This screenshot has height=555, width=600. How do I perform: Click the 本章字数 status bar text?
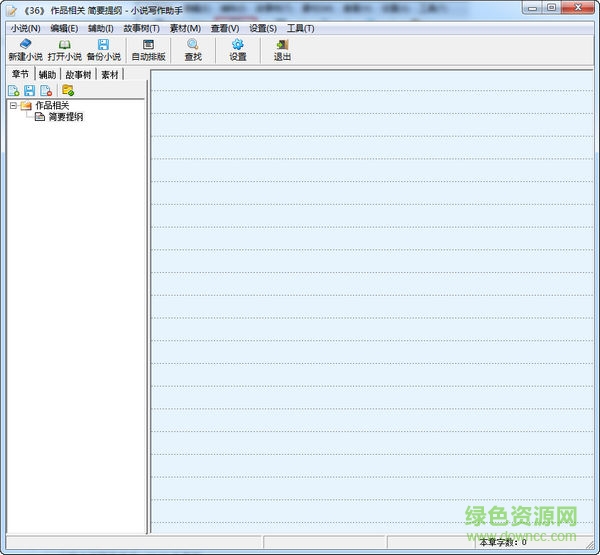(x=503, y=542)
